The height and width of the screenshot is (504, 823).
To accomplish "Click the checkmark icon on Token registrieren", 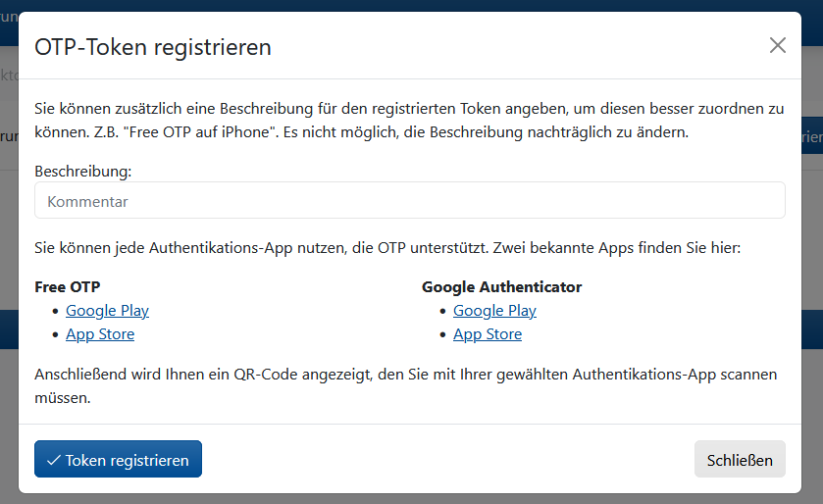I will [53, 460].
